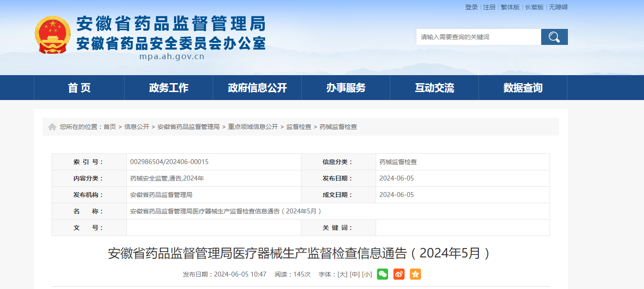
Task: Open the 办事服务 navigation menu
Action: click(x=346, y=88)
